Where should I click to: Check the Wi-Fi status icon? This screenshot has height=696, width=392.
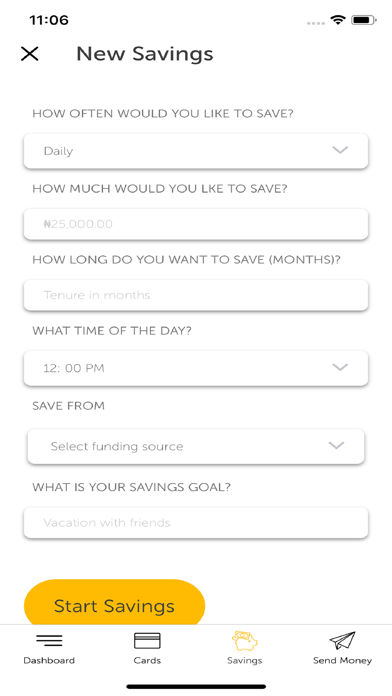(x=338, y=20)
